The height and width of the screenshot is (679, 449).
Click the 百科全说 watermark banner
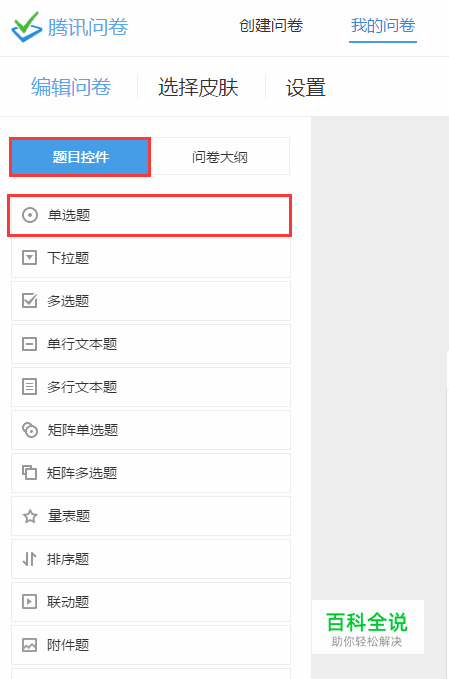pyautogui.click(x=368, y=627)
